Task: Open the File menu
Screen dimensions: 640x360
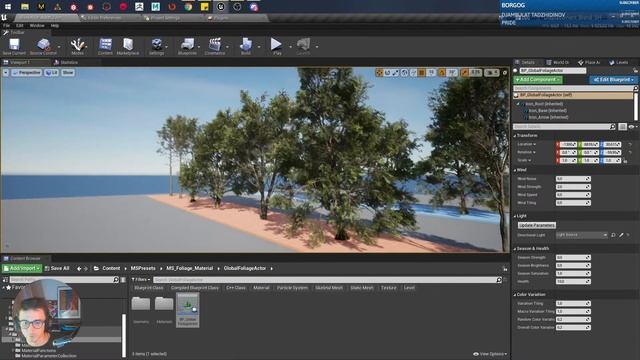Action: [7, 25]
